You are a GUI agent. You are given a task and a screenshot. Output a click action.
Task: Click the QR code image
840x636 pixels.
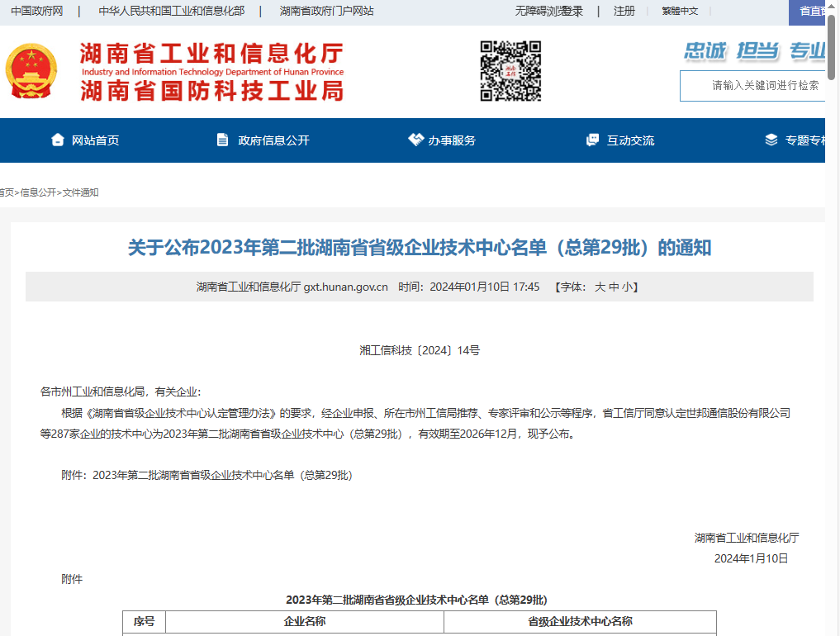coord(510,71)
